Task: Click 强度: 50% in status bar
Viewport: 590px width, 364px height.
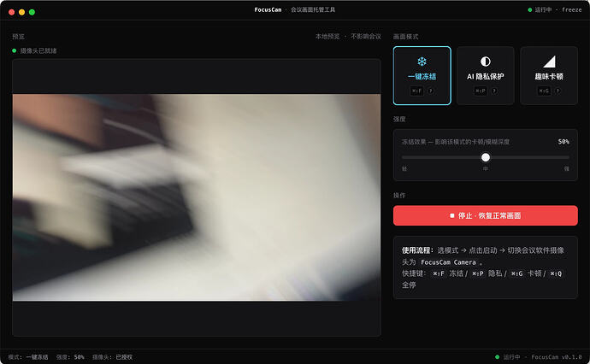Action: pos(70,357)
